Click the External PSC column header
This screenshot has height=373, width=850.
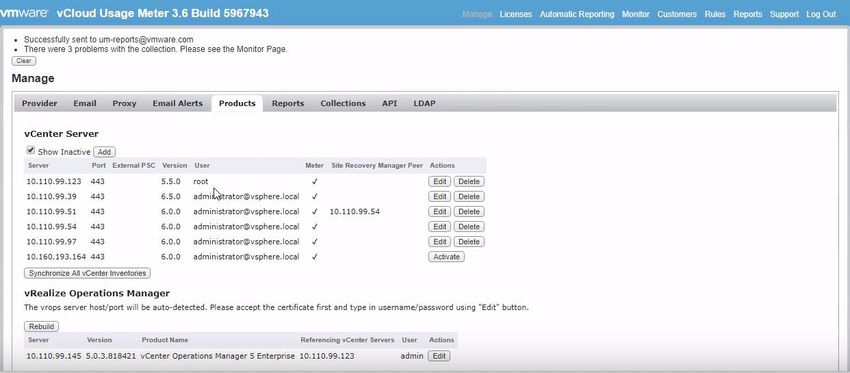[133, 165]
